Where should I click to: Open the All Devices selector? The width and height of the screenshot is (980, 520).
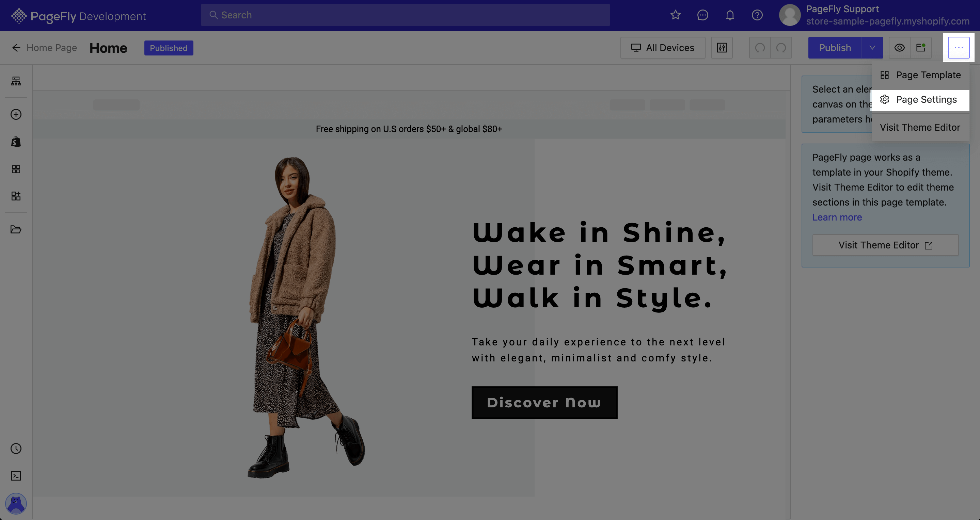[663, 48]
